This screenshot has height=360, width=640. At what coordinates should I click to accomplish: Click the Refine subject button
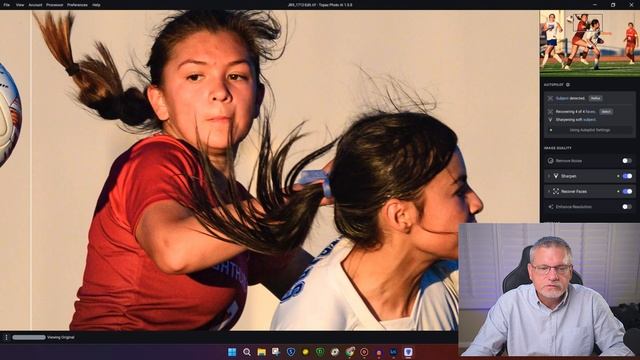click(595, 98)
